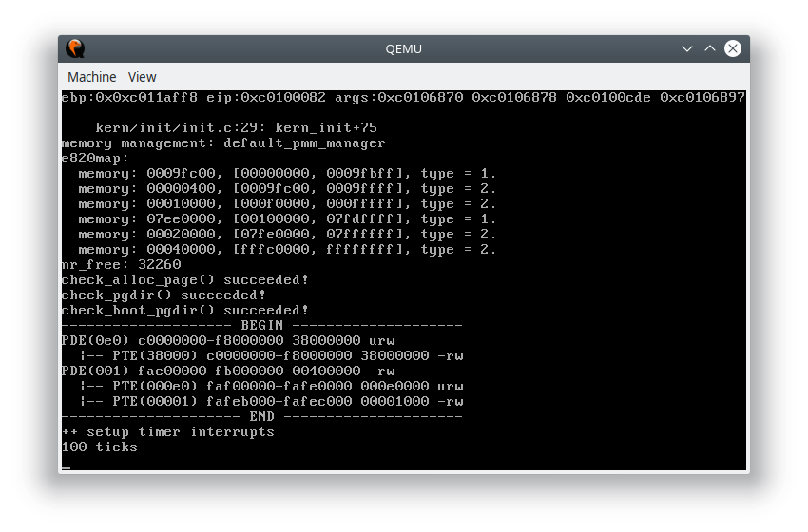808x532 pixels.
Task: Click the 'ebp:0x0xc011aff8' value
Action: pyautogui.click(x=129, y=97)
